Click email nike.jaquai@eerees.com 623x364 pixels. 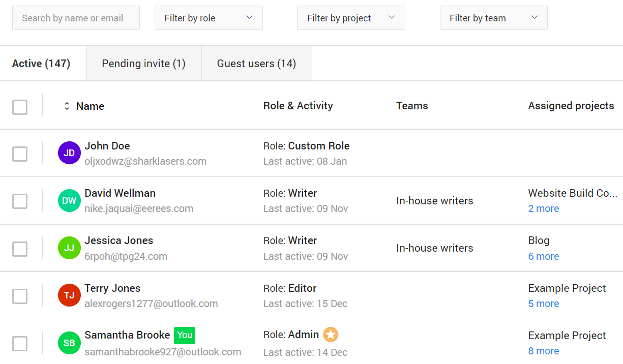pos(139,208)
